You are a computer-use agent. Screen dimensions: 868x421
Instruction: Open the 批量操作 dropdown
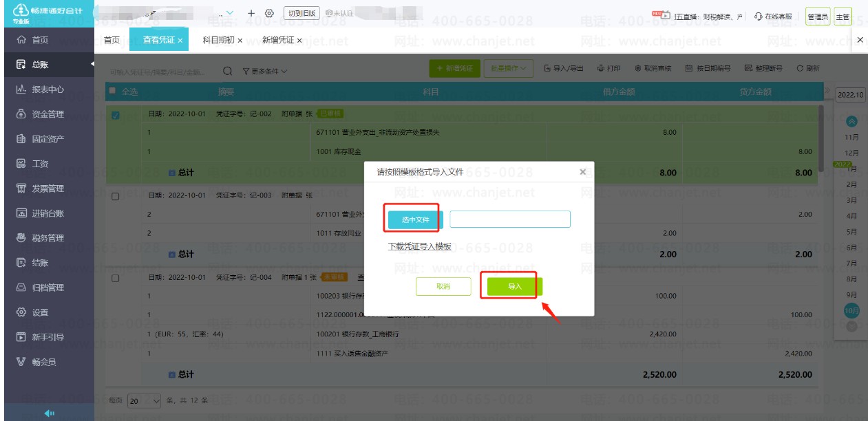coord(509,68)
